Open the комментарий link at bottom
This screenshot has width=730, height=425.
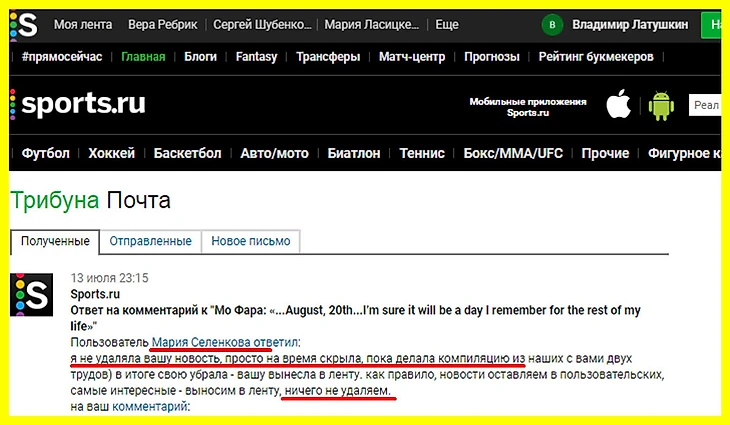149,407
